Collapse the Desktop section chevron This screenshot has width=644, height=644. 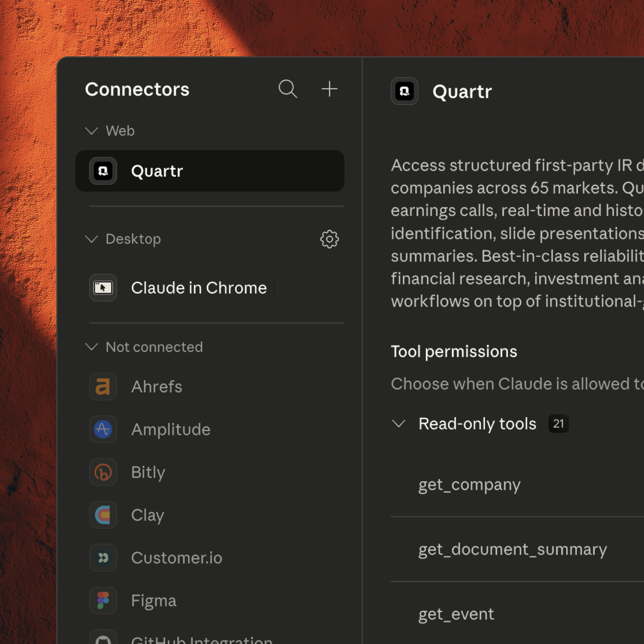[x=91, y=239]
